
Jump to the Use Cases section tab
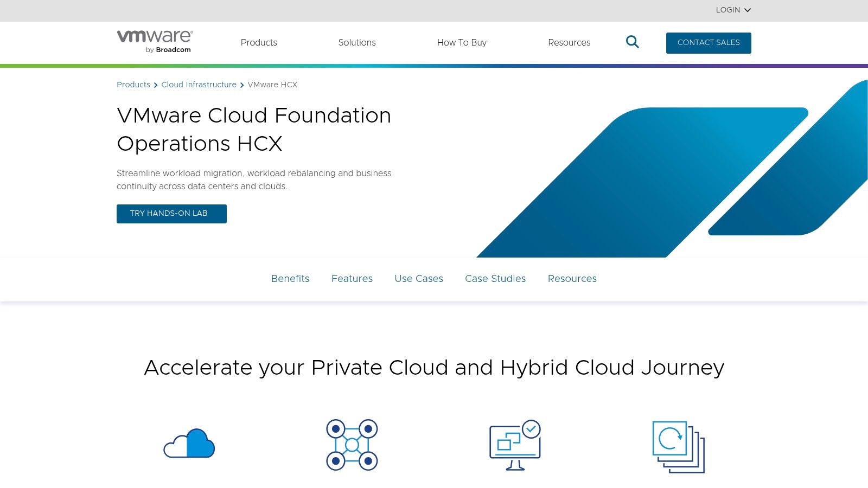coord(419,279)
